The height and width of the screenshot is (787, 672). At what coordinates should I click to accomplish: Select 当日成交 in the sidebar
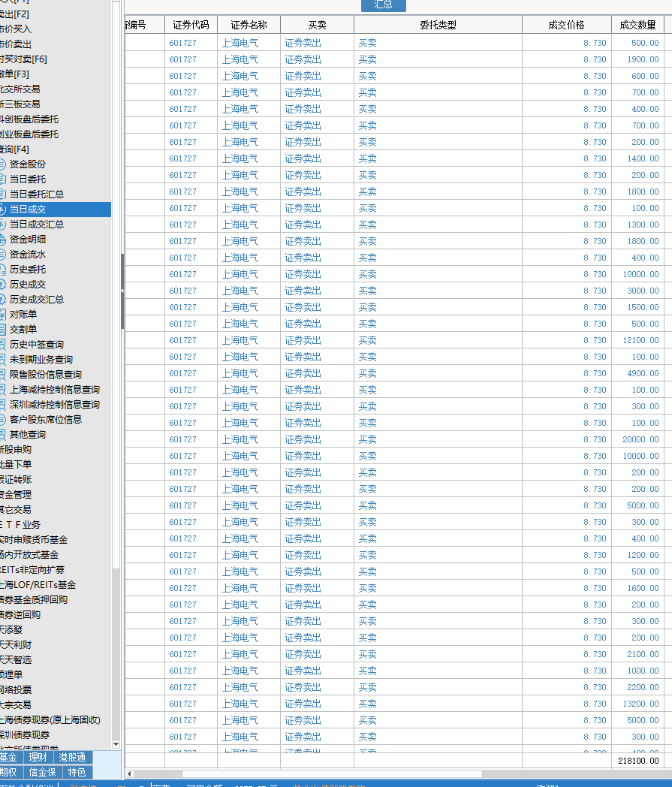coord(56,210)
